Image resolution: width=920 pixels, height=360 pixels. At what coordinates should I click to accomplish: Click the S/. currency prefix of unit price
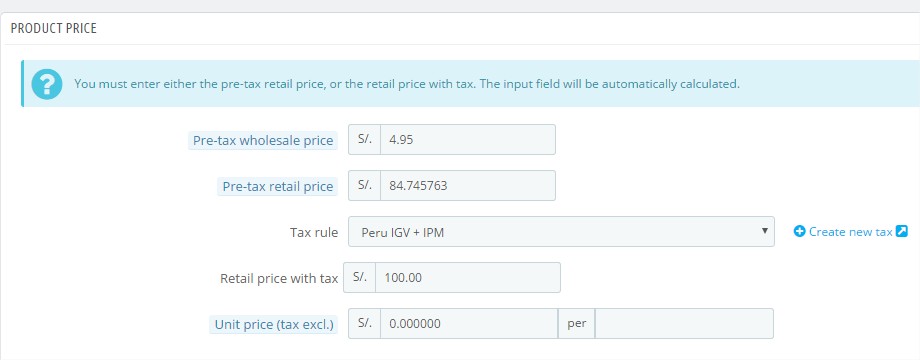(364, 324)
